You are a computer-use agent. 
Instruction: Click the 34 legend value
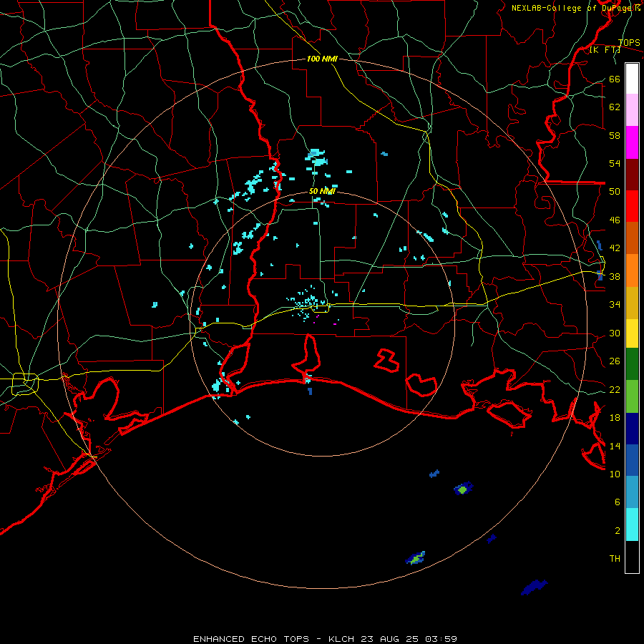615,305
